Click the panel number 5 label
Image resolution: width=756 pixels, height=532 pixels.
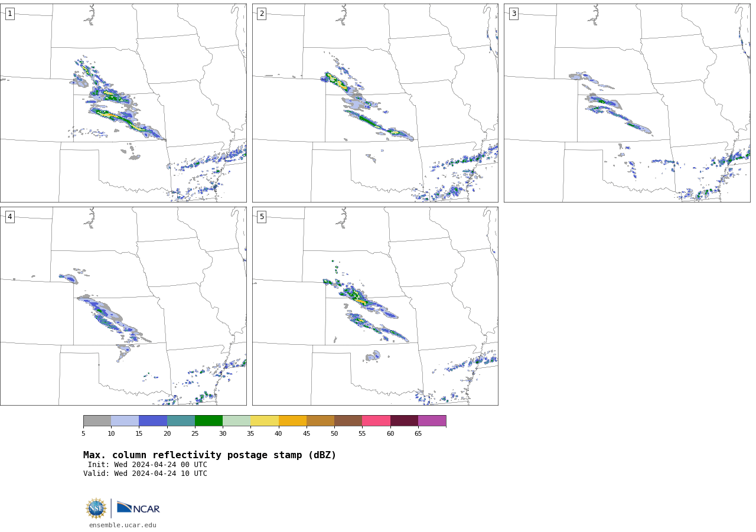click(x=262, y=217)
